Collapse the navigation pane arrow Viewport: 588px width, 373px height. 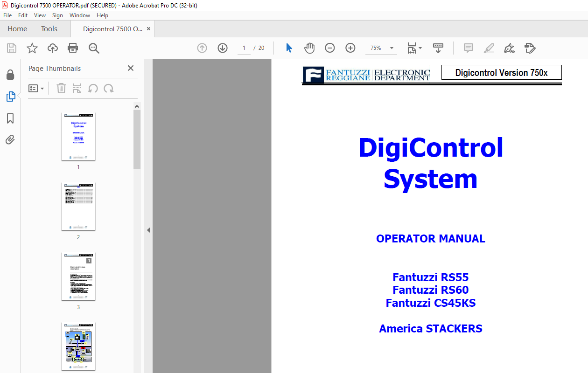pos(148,230)
